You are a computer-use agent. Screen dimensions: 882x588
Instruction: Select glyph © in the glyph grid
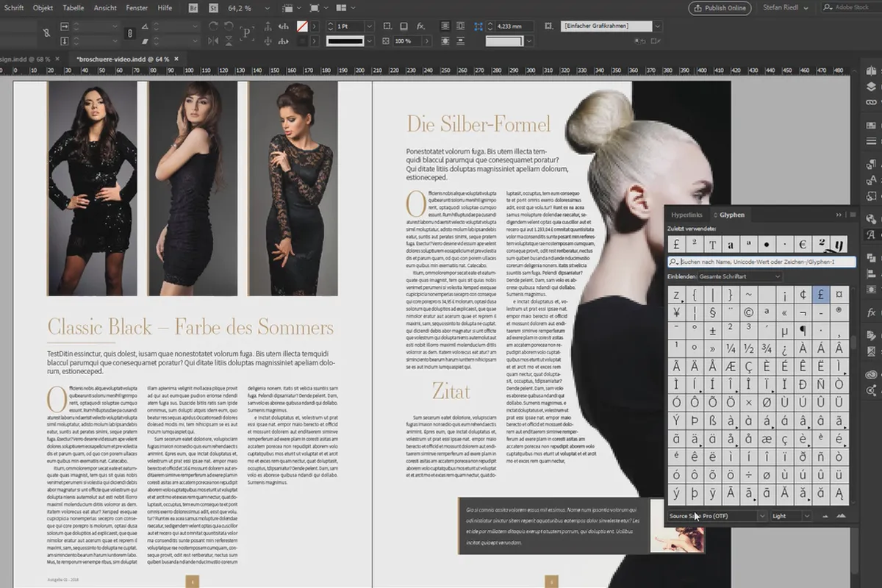[748, 312]
